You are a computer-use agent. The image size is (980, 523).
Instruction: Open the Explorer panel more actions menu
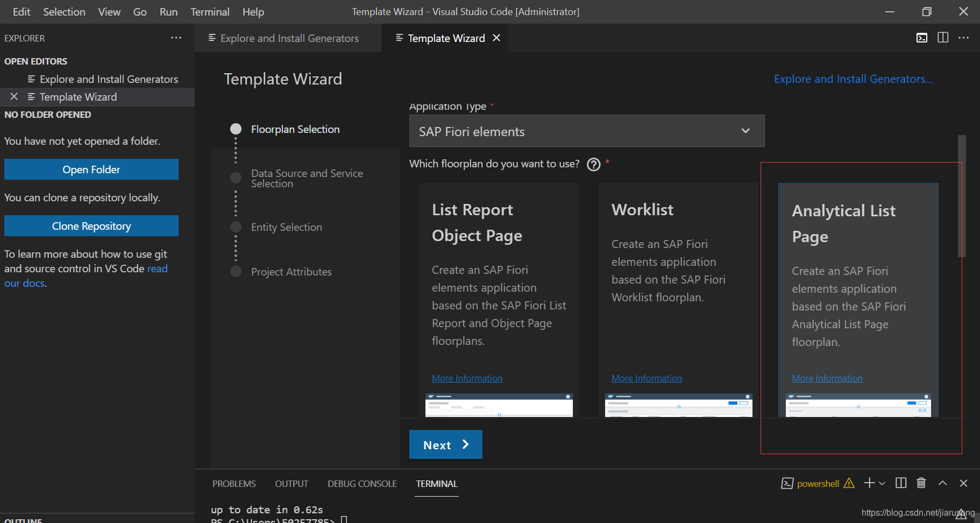coord(176,38)
